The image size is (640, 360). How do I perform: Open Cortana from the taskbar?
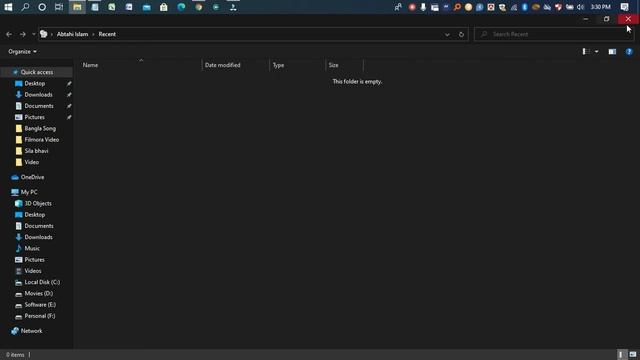pyautogui.click(x=42, y=7)
